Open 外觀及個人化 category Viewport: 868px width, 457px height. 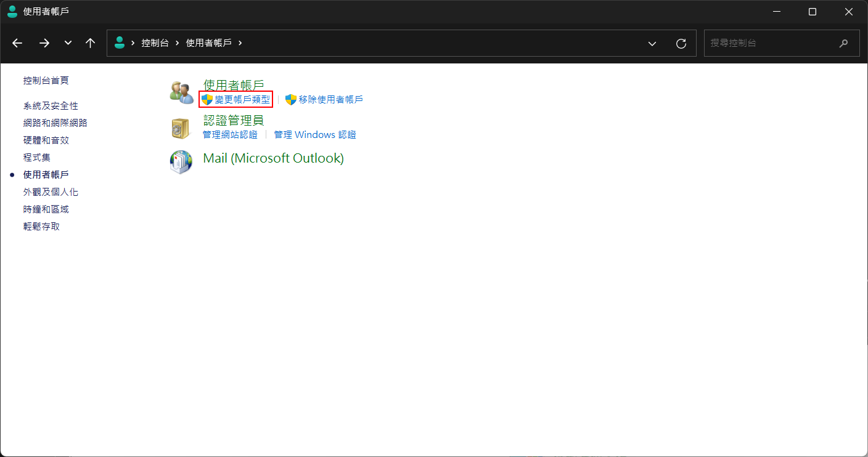click(x=51, y=192)
